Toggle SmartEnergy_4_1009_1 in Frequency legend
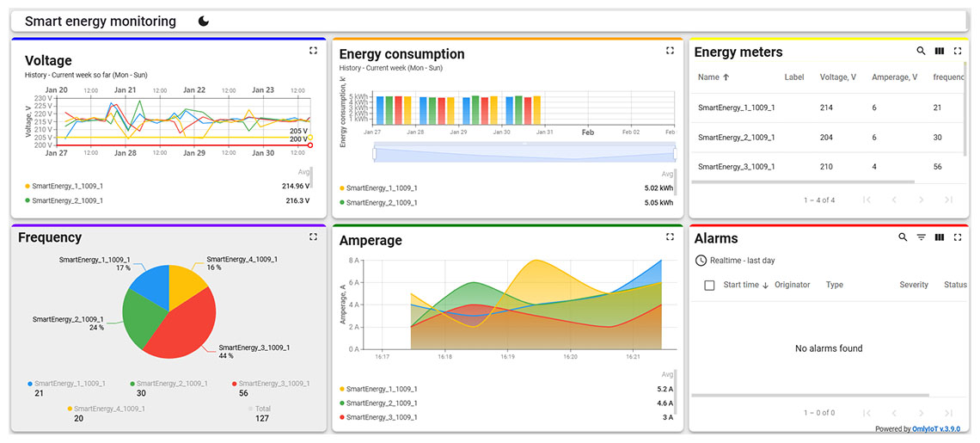 108,409
